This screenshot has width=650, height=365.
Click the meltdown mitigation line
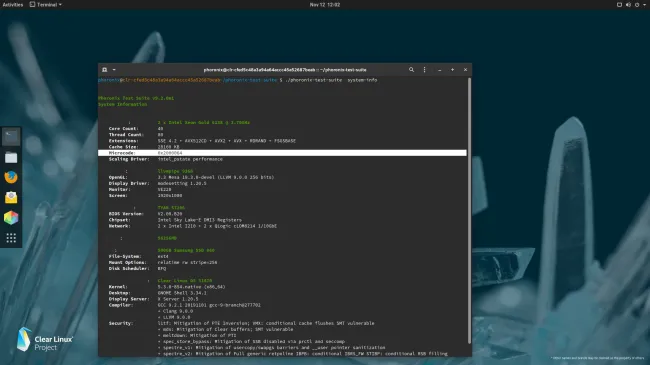[x=197, y=336]
